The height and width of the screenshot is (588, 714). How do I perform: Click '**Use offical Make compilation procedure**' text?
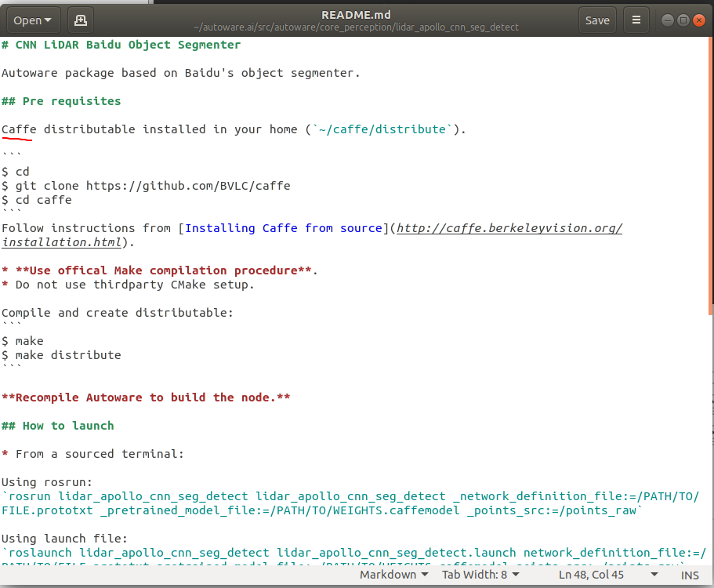[164, 270]
